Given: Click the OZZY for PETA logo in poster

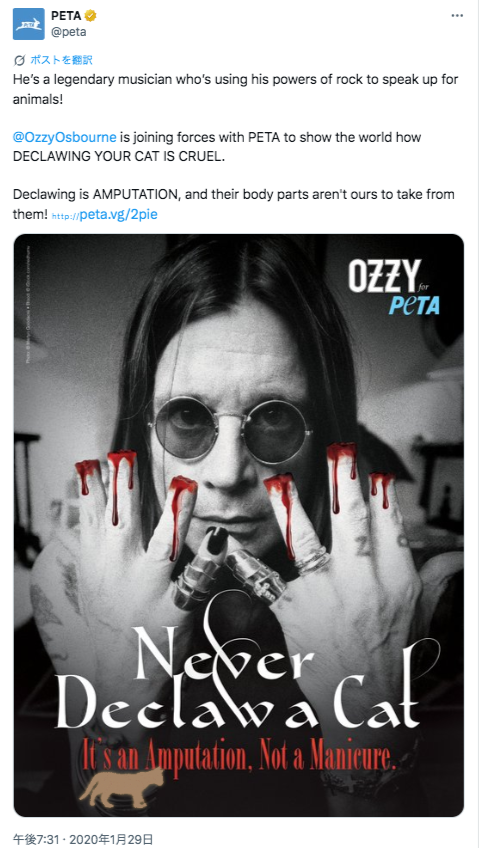Looking at the screenshot, I should (394, 287).
